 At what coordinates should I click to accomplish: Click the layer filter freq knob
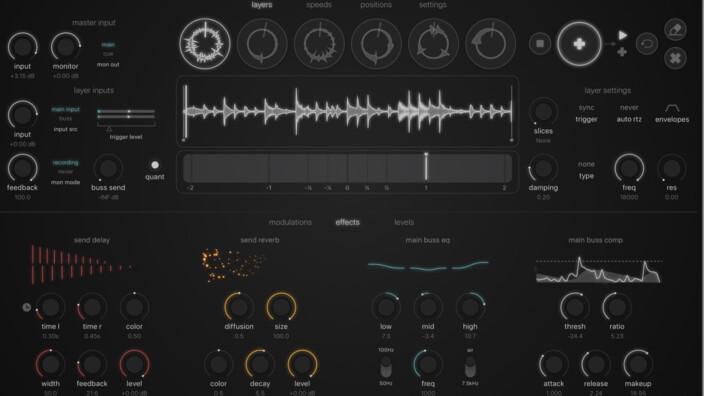(x=629, y=168)
